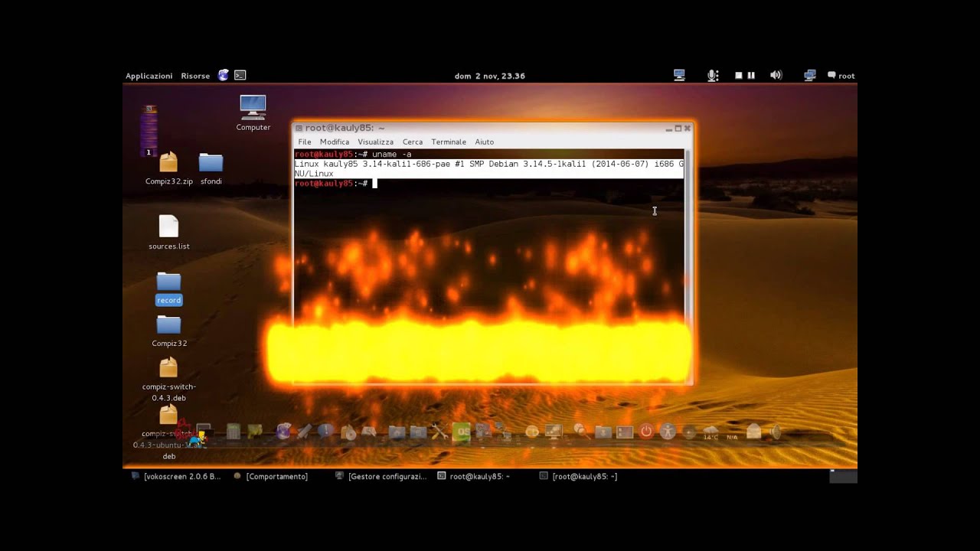Open the Risorse menu in top panel
Screen dimensions: 980x551
tap(195, 76)
